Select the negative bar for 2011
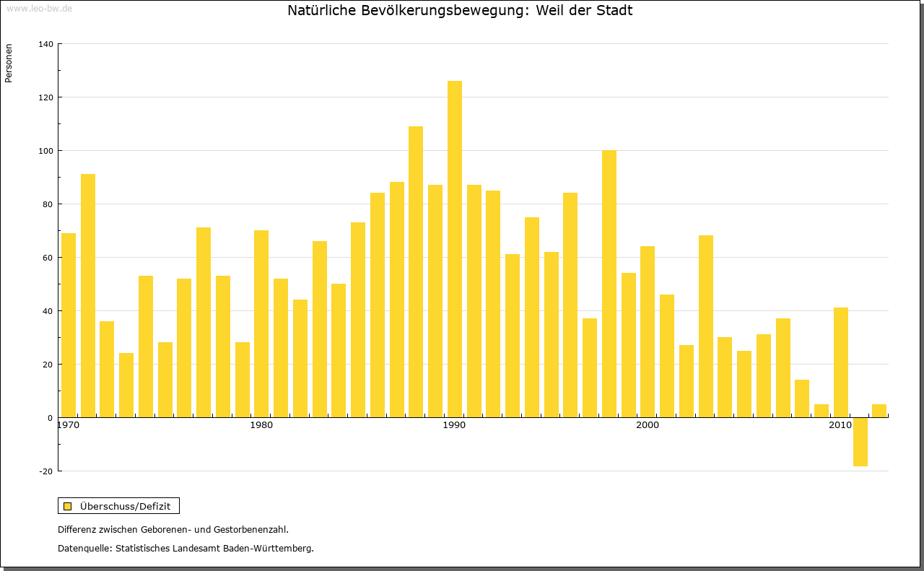Screen dimensions: 924x571 (860, 442)
